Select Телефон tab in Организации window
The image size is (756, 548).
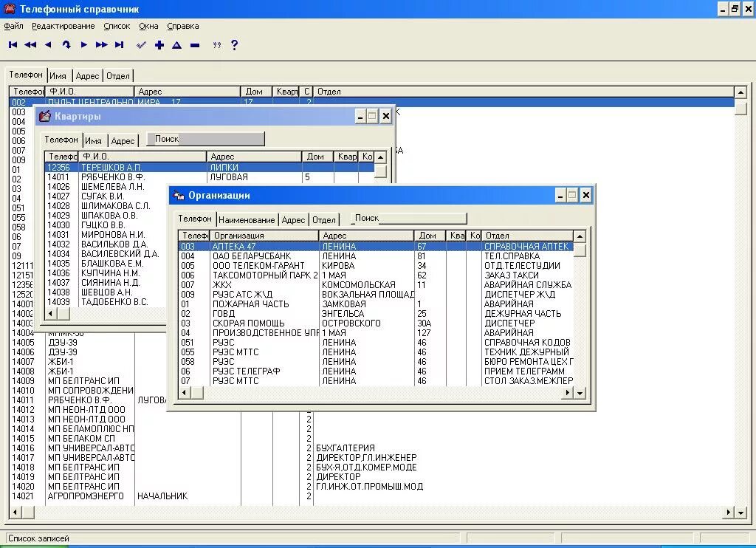195,219
